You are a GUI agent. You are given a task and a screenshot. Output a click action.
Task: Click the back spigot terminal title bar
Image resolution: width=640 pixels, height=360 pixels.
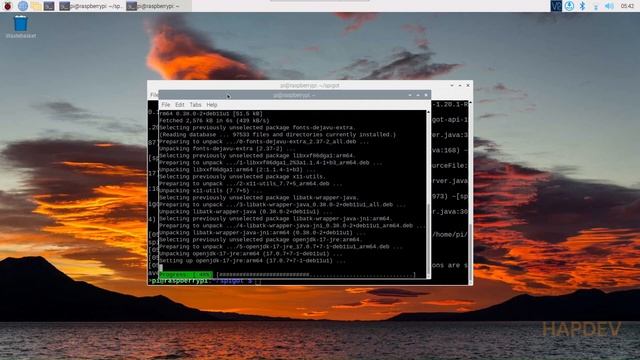click(x=310, y=85)
